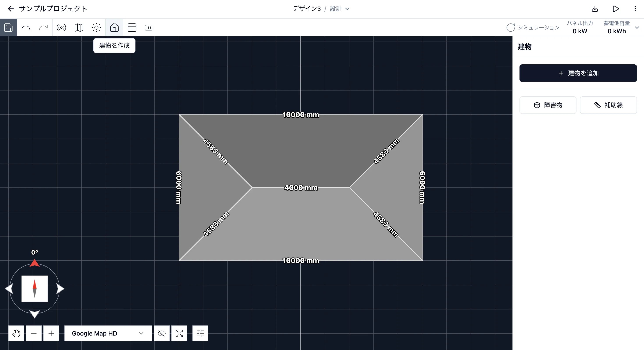The width and height of the screenshot is (644, 350).
Task: Open the solar panel grid tool
Action: click(132, 27)
